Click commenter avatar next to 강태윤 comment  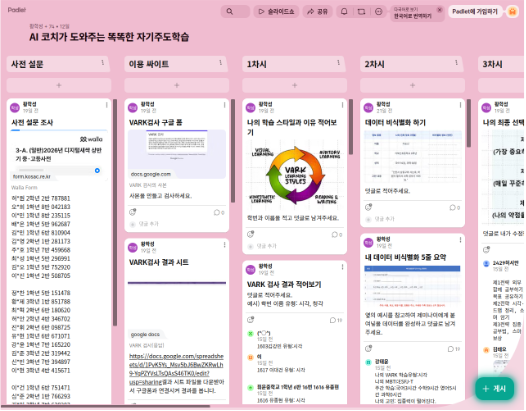pos(368,362)
